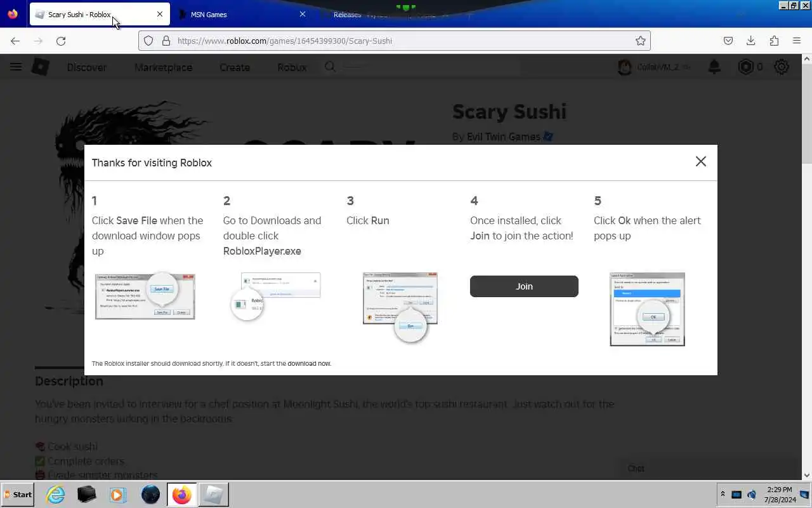Click the Firefox logo icon in the tab bar
This screenshot has height=508, width=812.
tap(13, 14)
